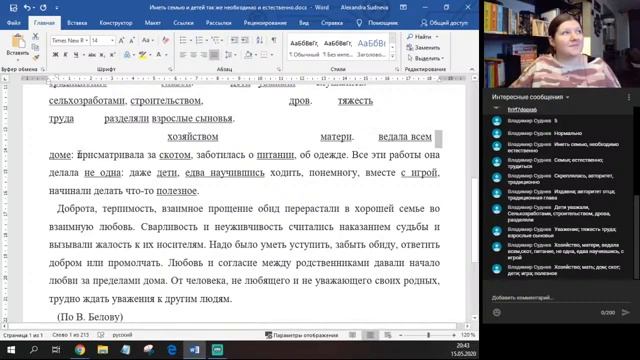Open the Select (Выделить) dropdown
640x360 pixels.
click(426, 58)
